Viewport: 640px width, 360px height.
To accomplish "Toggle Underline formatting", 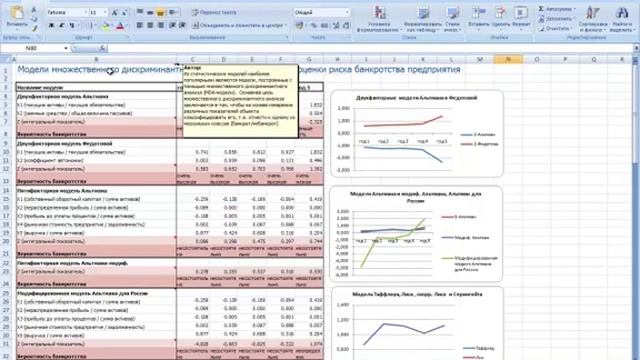I will point(72,26).
